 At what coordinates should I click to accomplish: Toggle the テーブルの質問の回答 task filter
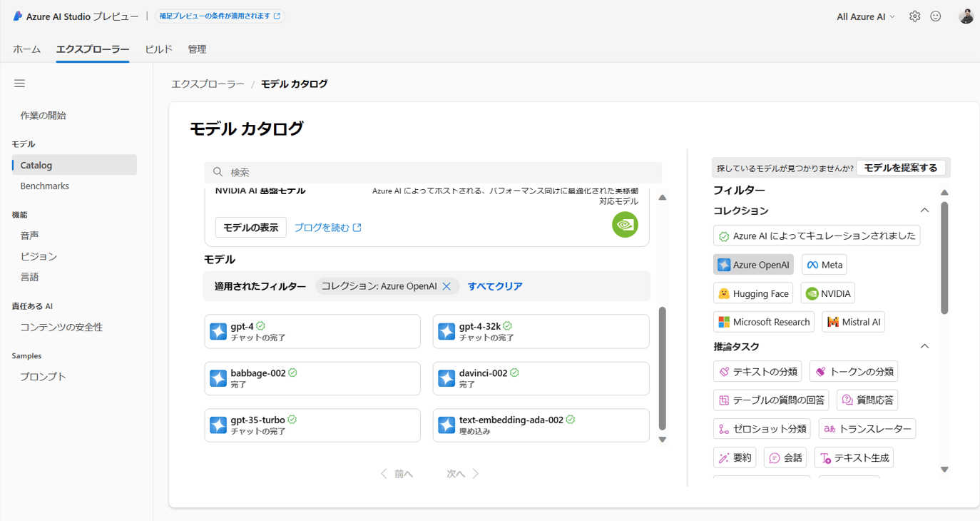point(771,400)
